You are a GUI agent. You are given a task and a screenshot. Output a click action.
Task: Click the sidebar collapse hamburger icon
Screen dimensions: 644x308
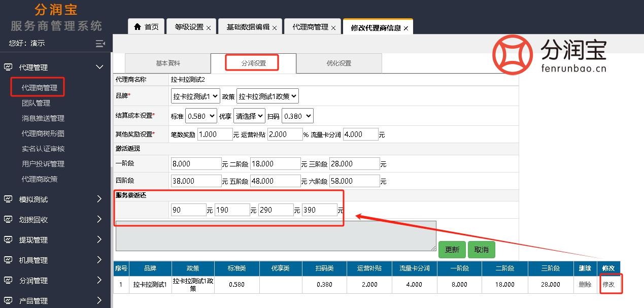tap(100, 44)
